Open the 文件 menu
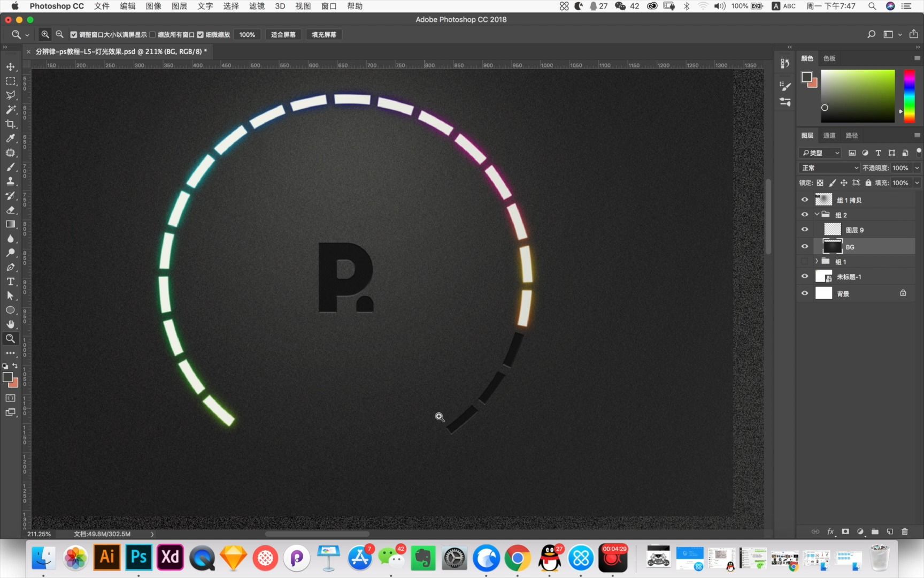 coord(102,6)
